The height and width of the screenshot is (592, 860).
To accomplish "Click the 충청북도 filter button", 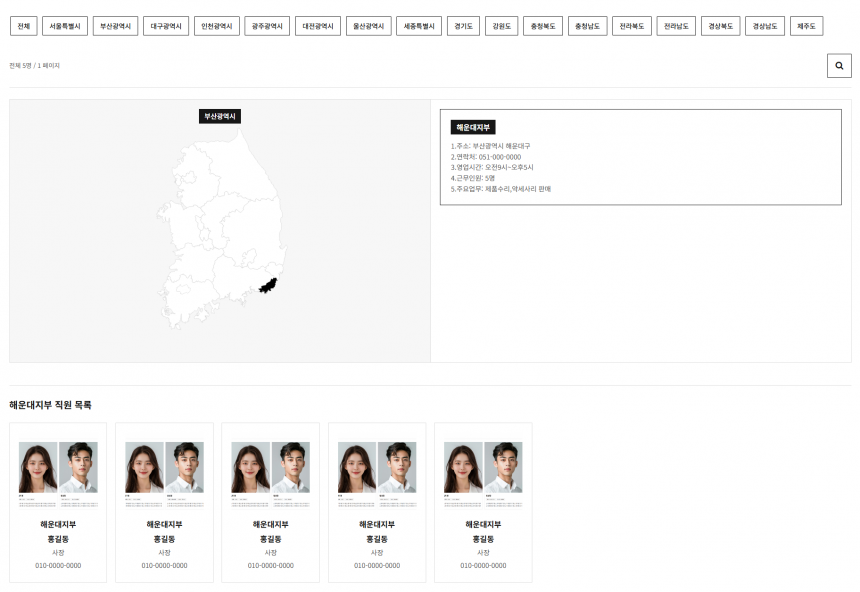I will pyautogui.click(x=543, y=26).
